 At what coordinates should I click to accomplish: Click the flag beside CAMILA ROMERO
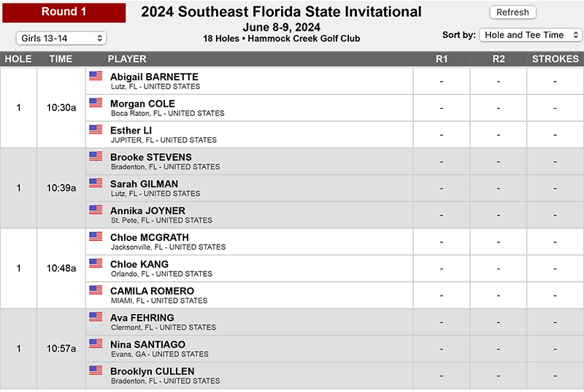coord(96,290)
